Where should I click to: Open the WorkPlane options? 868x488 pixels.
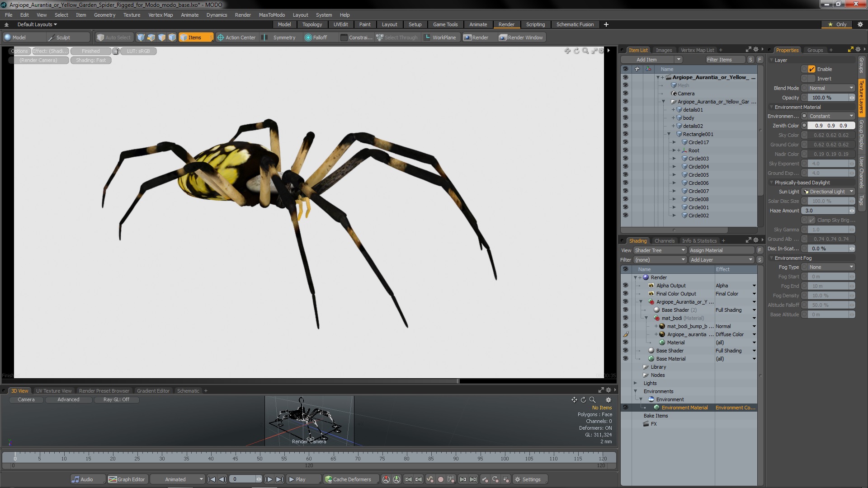[440, 38]
